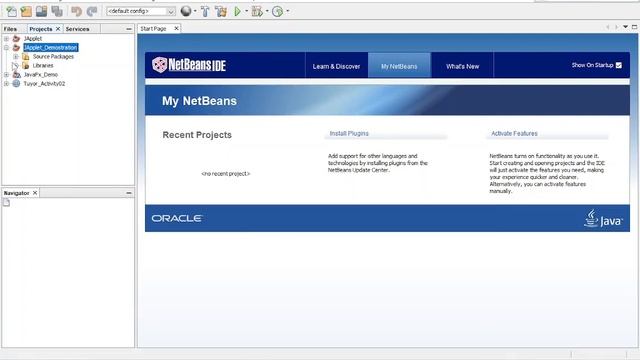Open the default config combo box
Screen dimensions: 640x360
(x=141, y=11)
